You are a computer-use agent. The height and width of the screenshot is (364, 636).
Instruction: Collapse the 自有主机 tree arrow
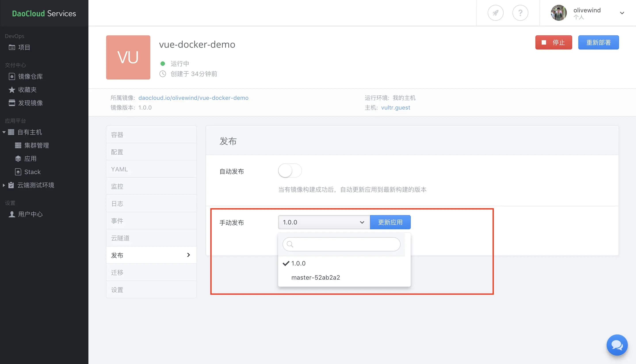4,132
